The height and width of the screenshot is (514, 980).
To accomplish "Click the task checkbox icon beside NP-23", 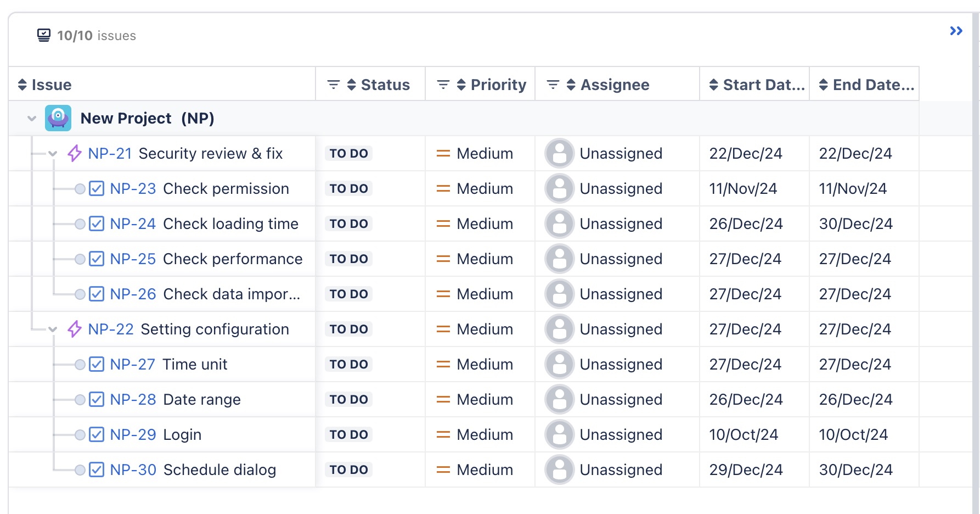I will 97,188.
